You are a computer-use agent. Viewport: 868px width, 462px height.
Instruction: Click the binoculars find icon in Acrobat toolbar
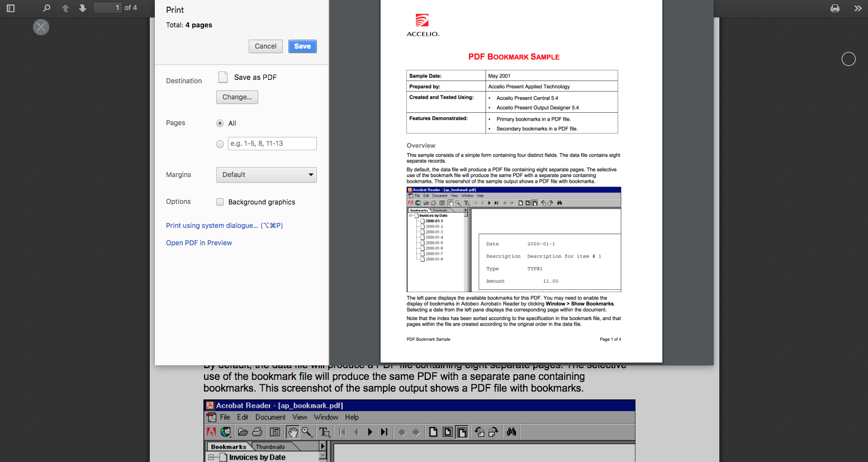click(x=511, y=432)
